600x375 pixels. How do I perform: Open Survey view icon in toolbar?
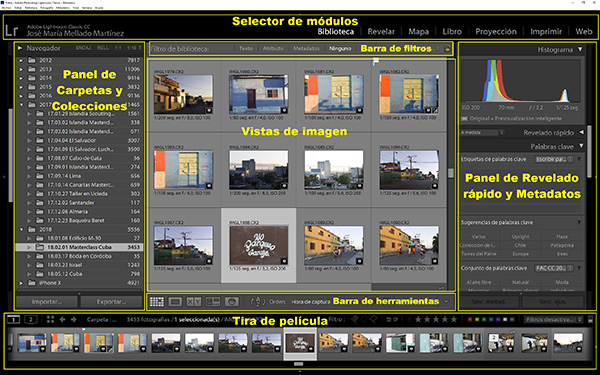point(213,302)
